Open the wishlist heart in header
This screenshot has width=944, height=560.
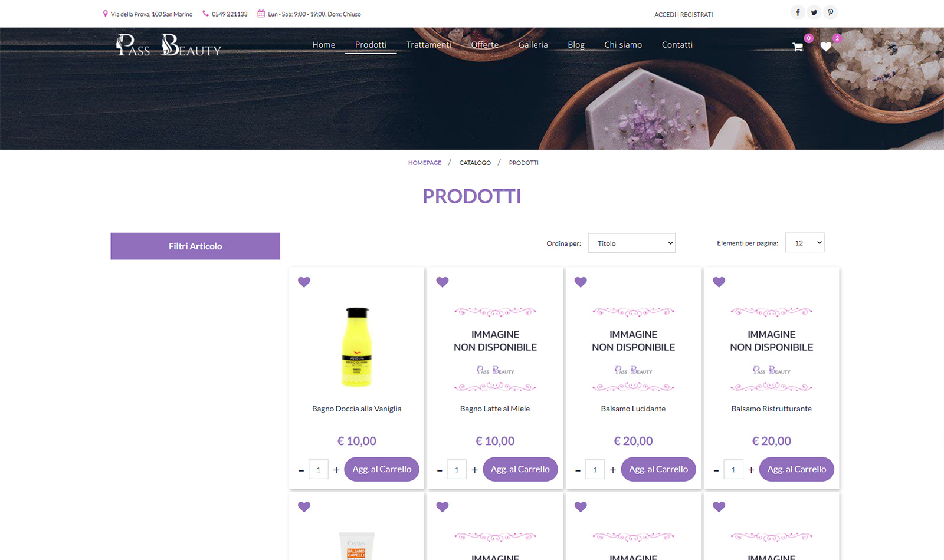[x=826, y=47]
